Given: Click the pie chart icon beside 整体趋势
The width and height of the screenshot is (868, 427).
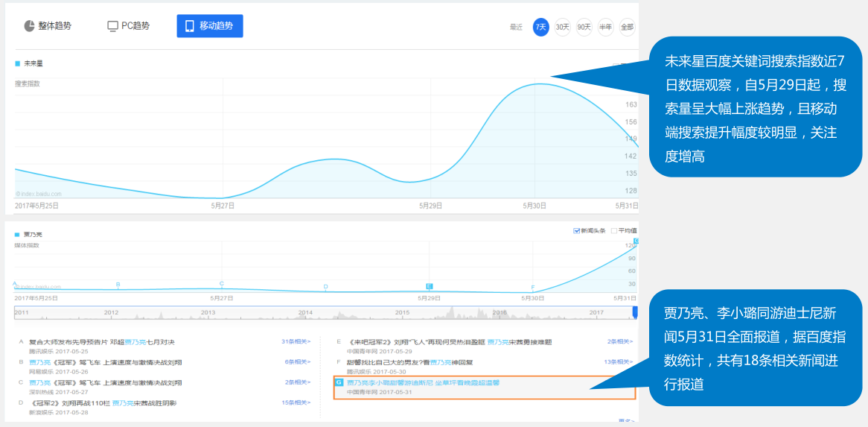Looking at the screenshot, I should coord(29,26).
